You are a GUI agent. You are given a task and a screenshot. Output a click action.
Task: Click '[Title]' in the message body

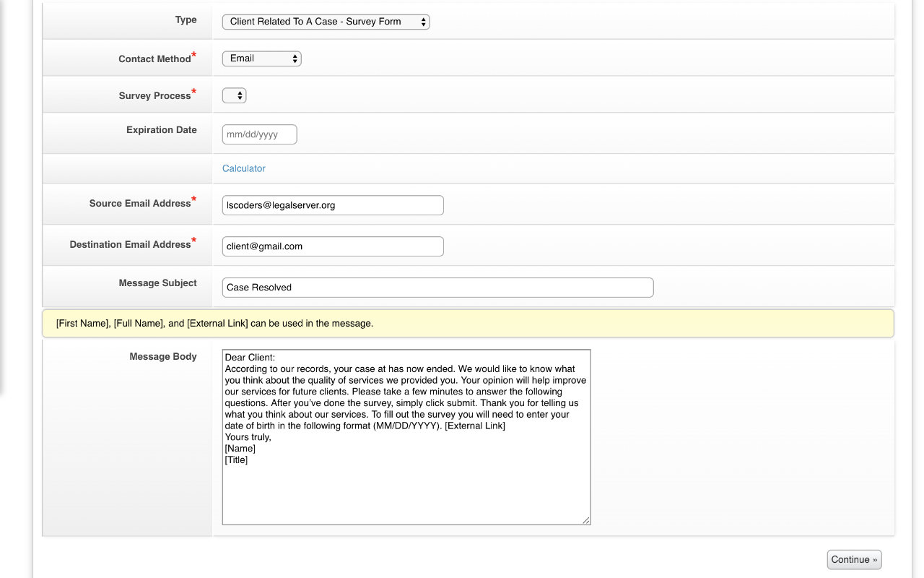237,460
